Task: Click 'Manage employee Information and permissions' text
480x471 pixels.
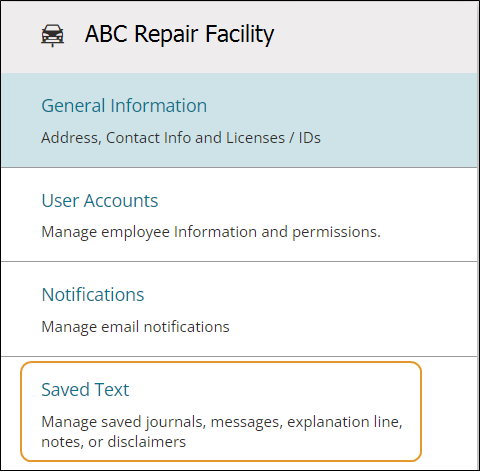Action: tap(211, 232)
